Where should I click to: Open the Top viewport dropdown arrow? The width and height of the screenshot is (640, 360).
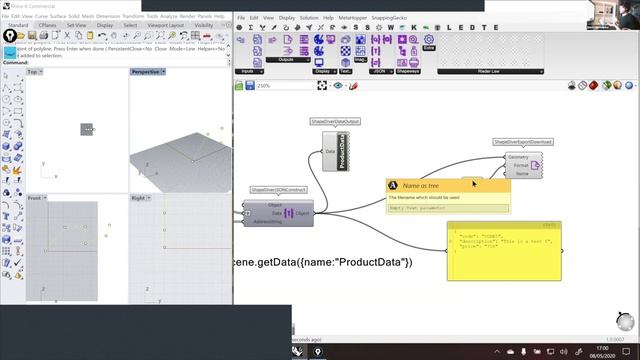pyautogui.click(x=41, y=72)
